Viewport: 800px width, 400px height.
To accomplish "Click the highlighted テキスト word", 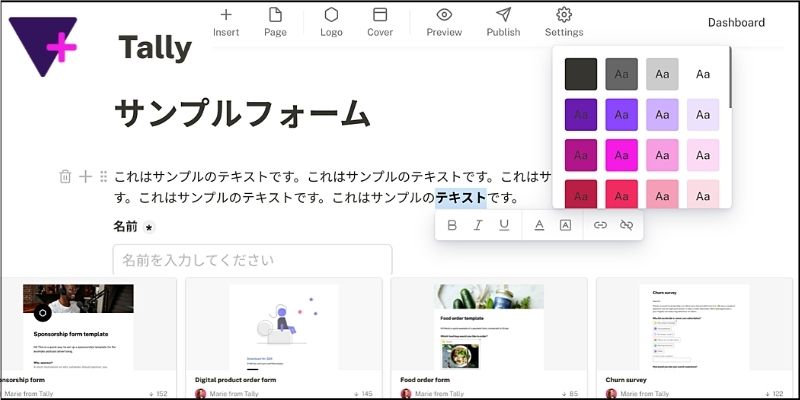I will tap(461, 197).
